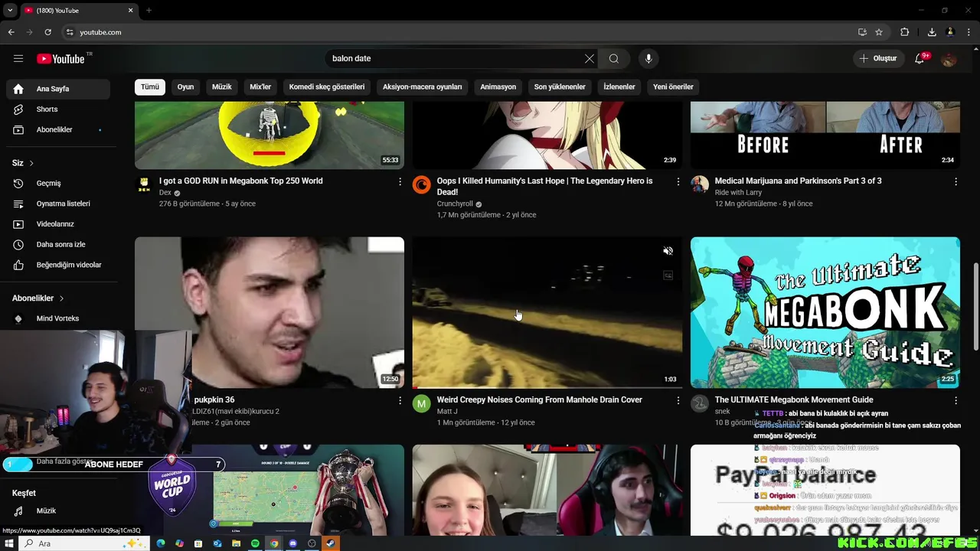Viewport: 980px width, 551px height.
Task: Open options menu for pukpkin 36
Action: pos(400,400)
